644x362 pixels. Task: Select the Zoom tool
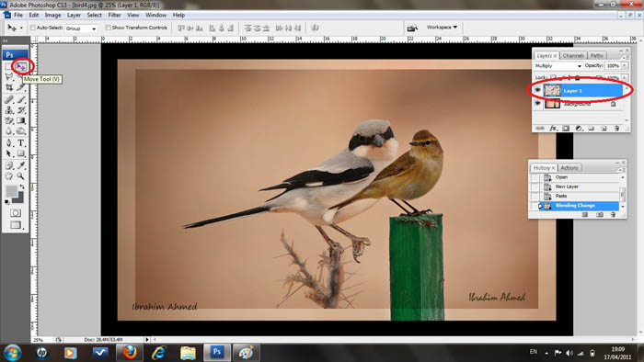[21, 175]
